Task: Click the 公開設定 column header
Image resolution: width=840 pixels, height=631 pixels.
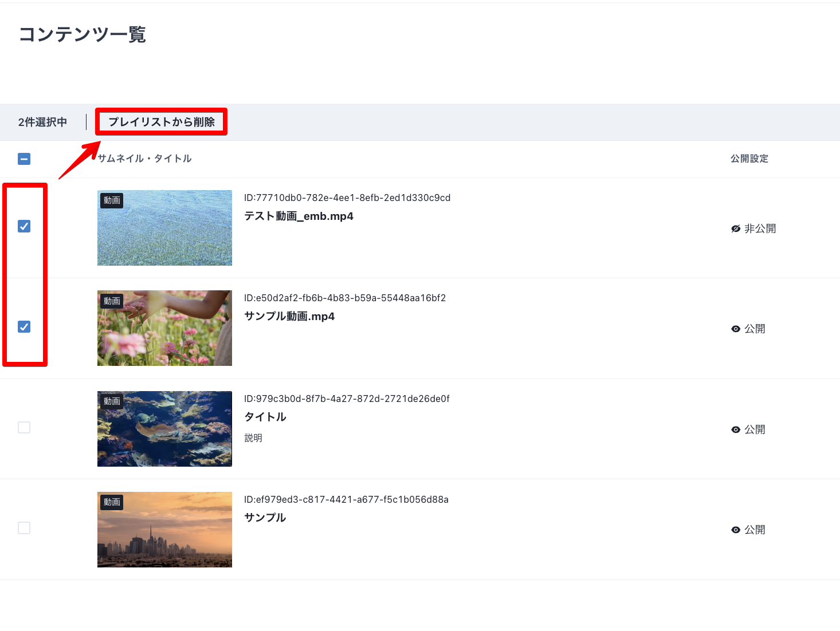Action: click(749, 159)
